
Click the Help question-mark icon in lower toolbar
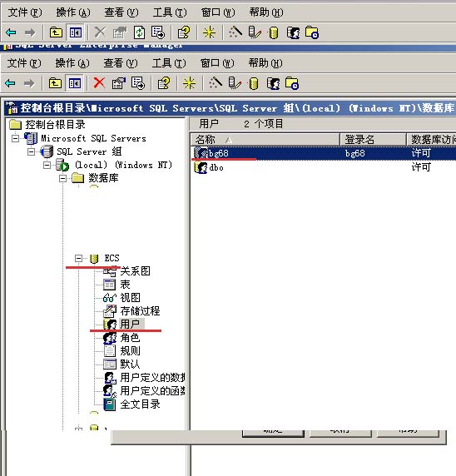point(164,83)
